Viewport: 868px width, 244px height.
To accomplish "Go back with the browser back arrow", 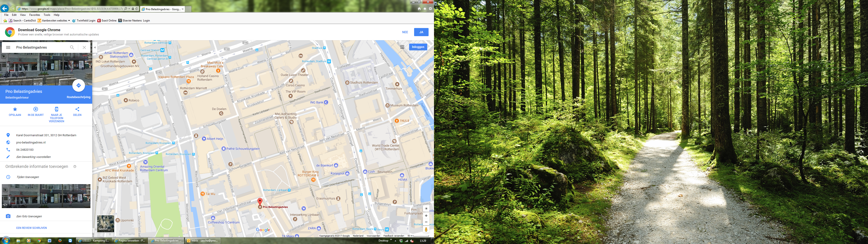I will (4, 8).
